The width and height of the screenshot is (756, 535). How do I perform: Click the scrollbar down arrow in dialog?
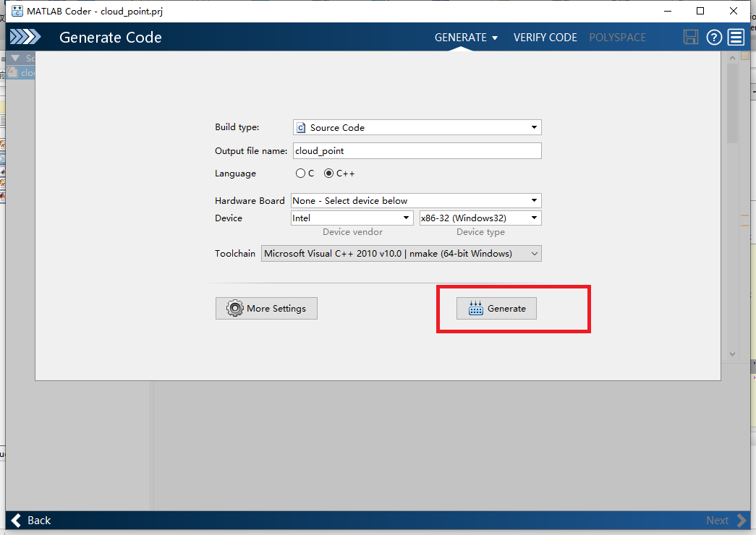click(x=732, y=354)
